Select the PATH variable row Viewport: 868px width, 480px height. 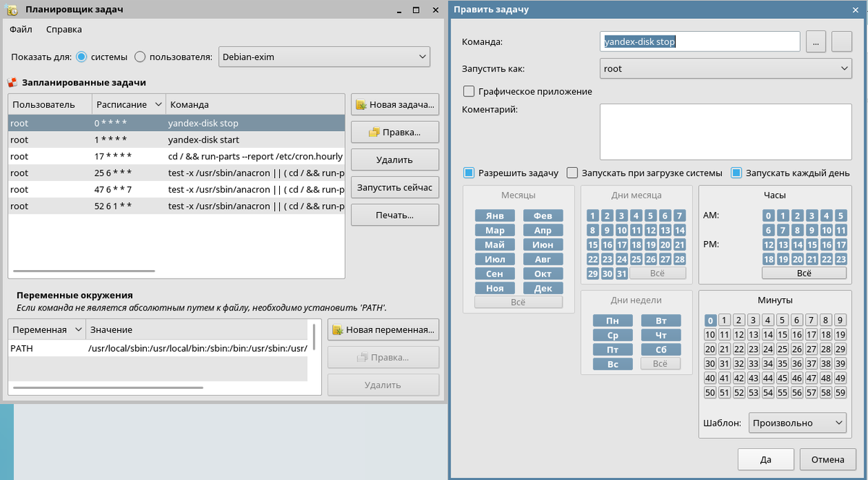[158, 349]
